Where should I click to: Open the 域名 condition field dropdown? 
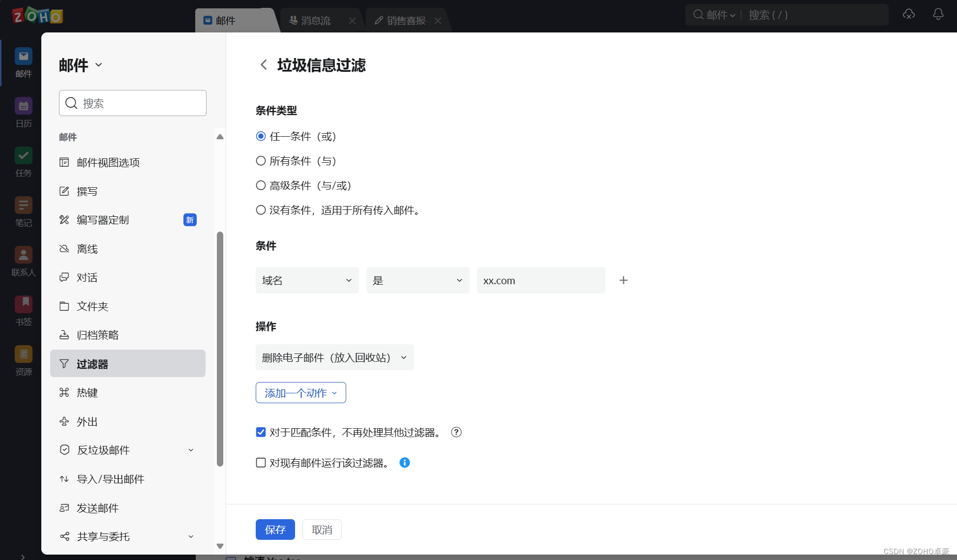307,280
